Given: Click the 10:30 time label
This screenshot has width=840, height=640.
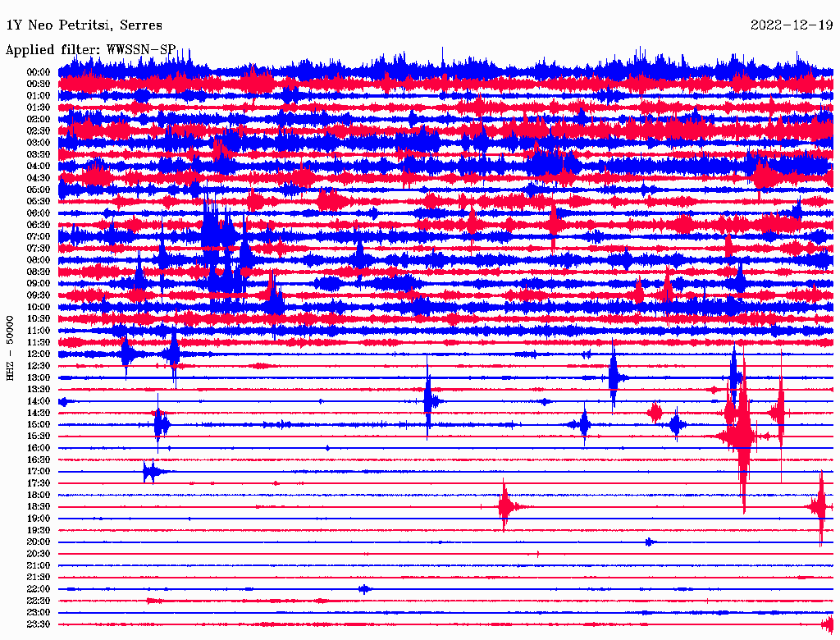Looking at the screenshot, I should pyautogui.click(x=39, y=319).
